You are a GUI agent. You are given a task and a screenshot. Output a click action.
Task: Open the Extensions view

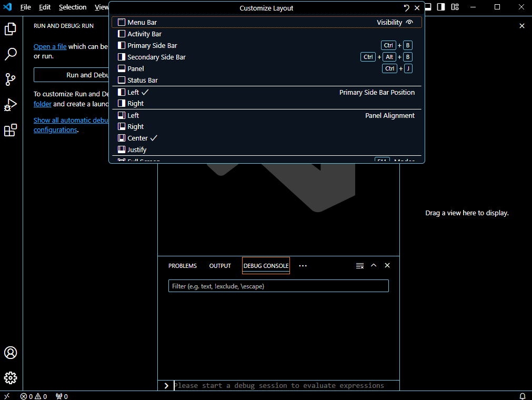tap(11, 130)
